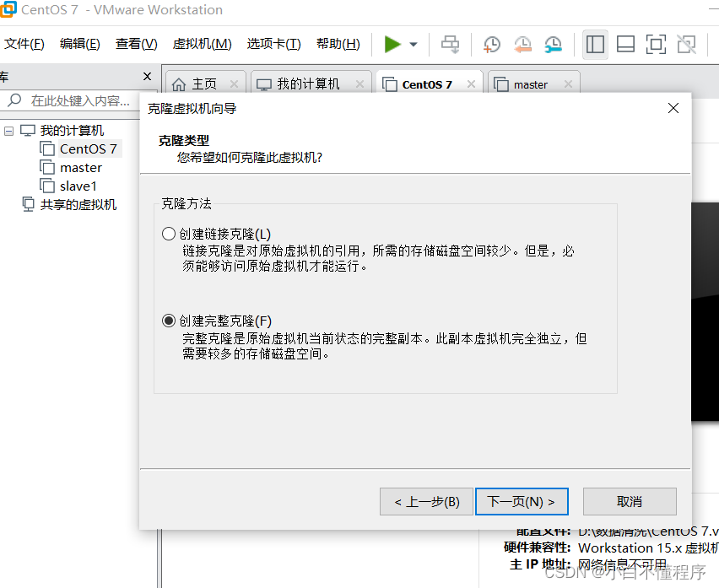
Task: Collapse the 我的计算机 tree node
Action: coord(8,131)
